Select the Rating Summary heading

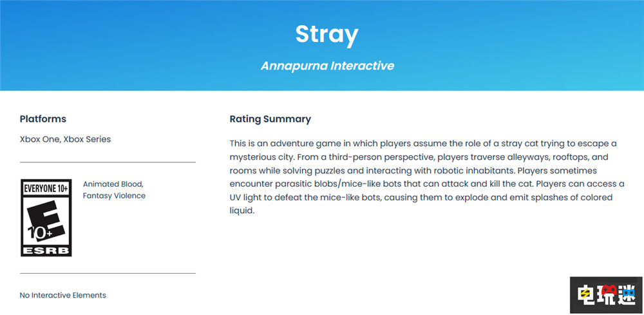point(270,119)
